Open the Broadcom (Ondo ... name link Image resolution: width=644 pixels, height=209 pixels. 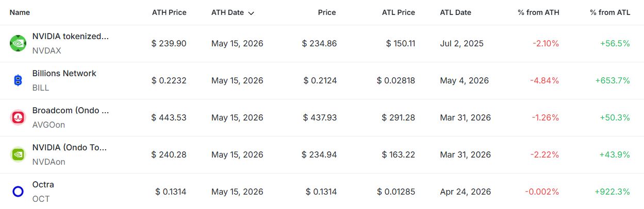(71, 111)
